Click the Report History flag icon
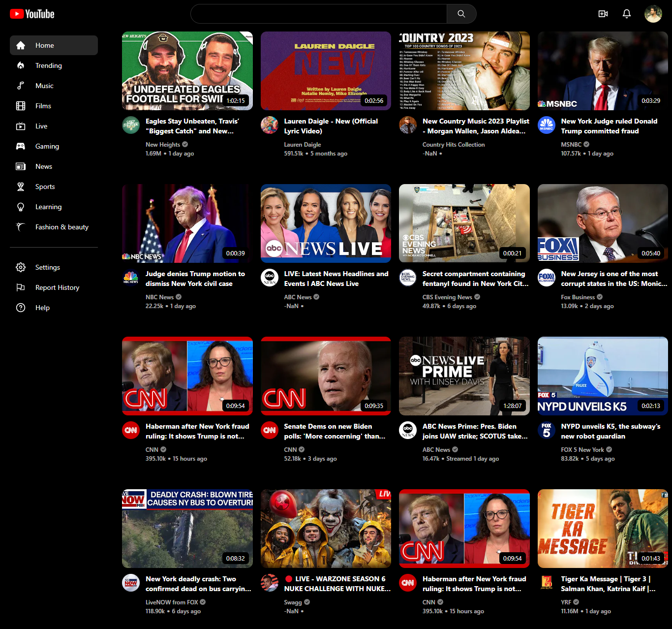 (21, 287)
